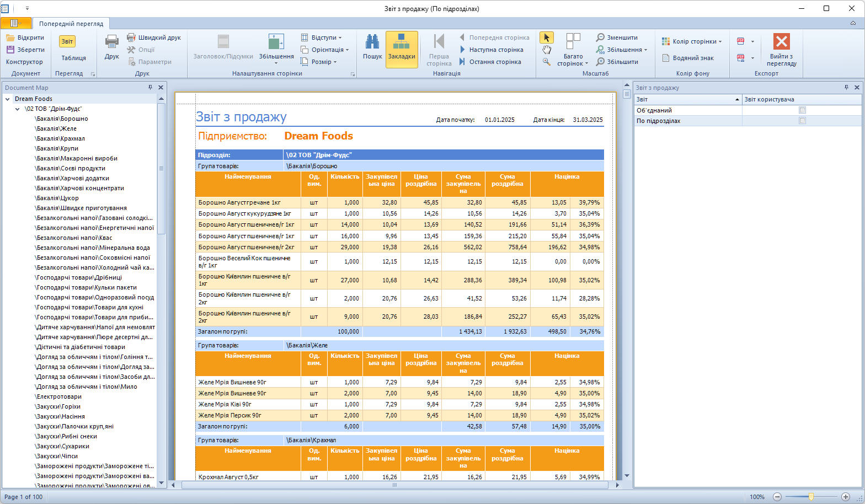Image resolution: width=865 pixels, height=504 pixels.
Task: Sort by the Звіт column header
Action: [x=688, y=99]
